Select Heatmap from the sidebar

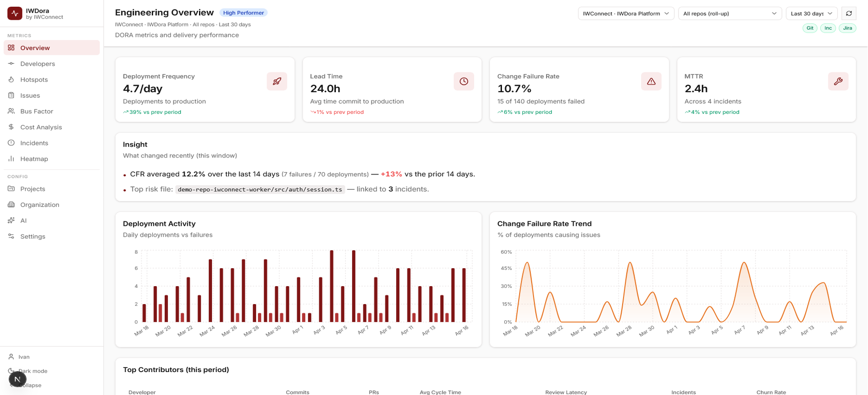coord(52,159)
